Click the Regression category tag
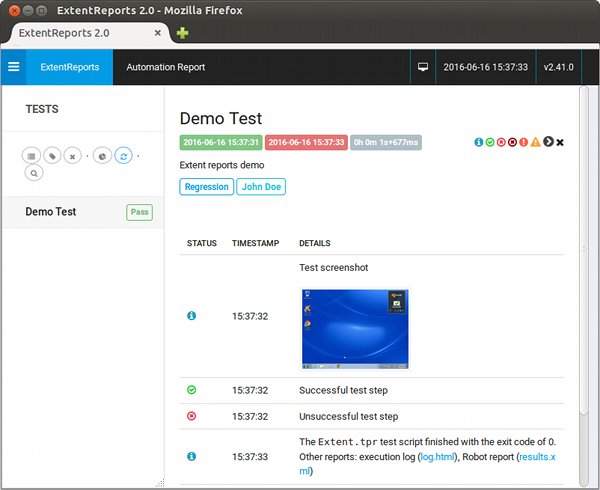The image size is (600, 490). [x=207, y=186]
